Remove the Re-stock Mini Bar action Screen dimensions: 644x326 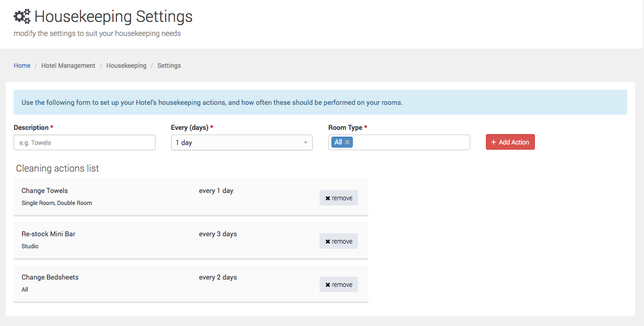[339, 241]
